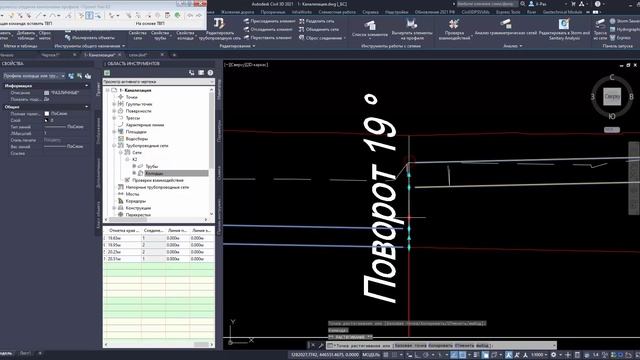Click Quick Select icon in Properties
Viewport: 640px width, 360px height.
point(88,76)
